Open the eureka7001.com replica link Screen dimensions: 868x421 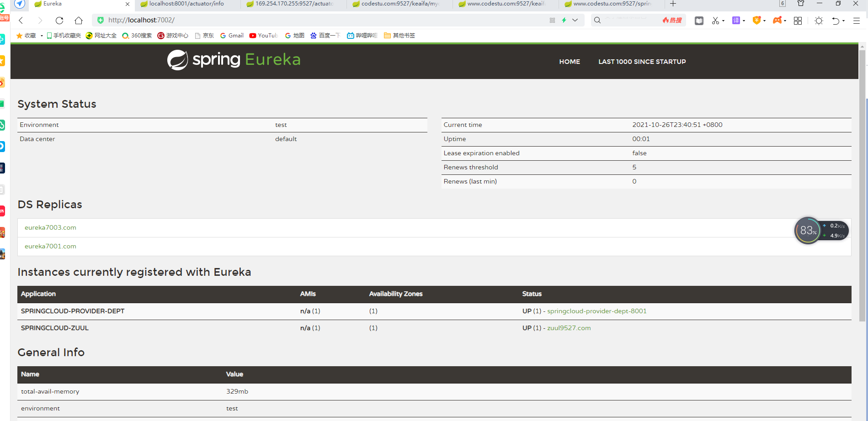[50, 246]
